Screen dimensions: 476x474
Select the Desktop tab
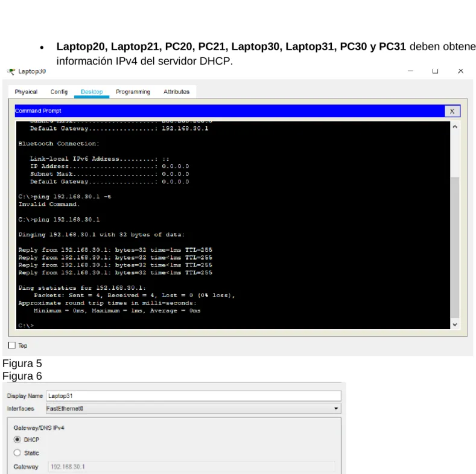tap(92, 92)
